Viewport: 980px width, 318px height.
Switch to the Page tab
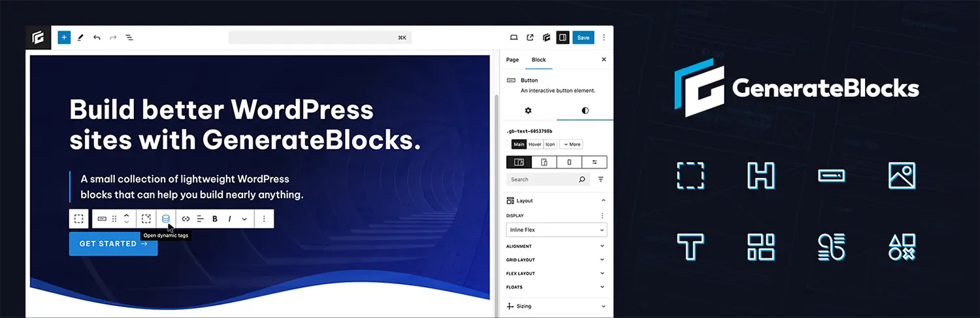point(512,60)
